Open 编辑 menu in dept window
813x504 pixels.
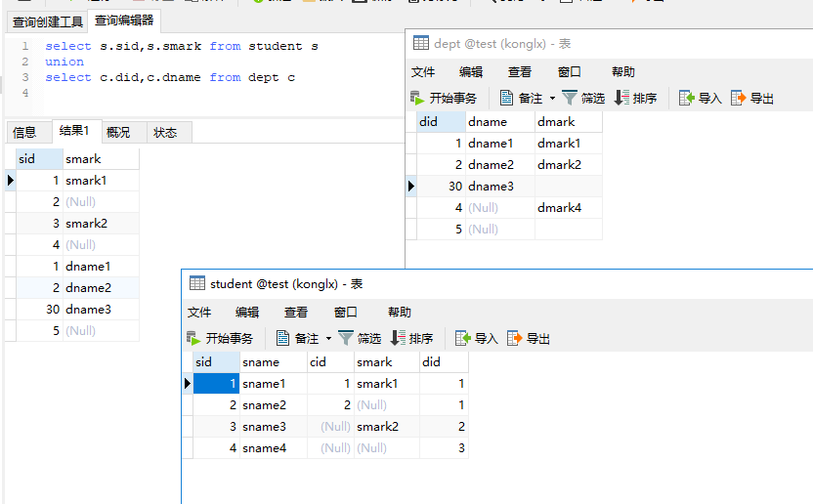point(470,71)
